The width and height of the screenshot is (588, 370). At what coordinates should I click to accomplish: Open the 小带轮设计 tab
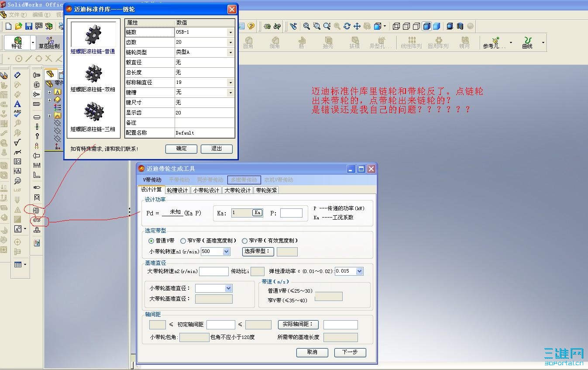tap(206, 190)
